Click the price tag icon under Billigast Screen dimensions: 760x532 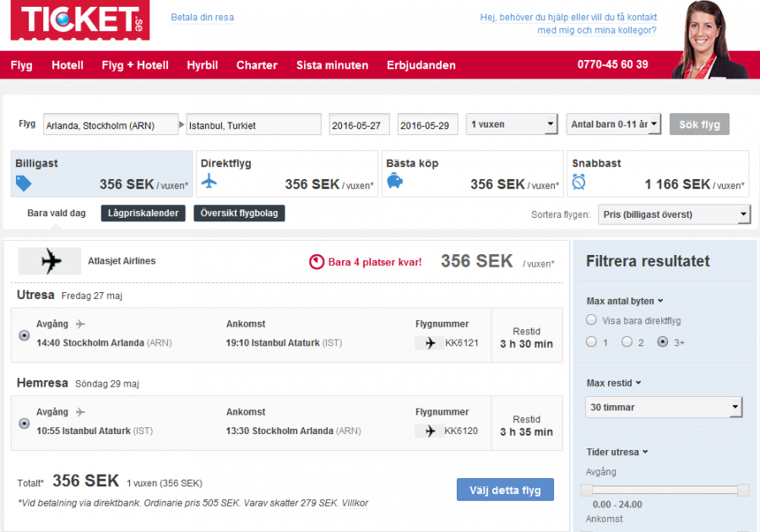24,182
